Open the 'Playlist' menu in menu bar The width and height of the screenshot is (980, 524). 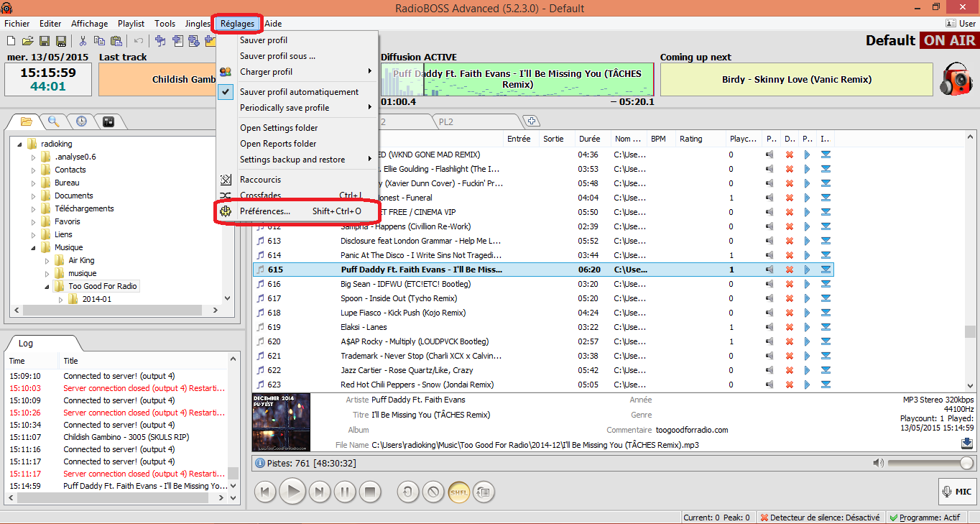(x=131, y=24)
